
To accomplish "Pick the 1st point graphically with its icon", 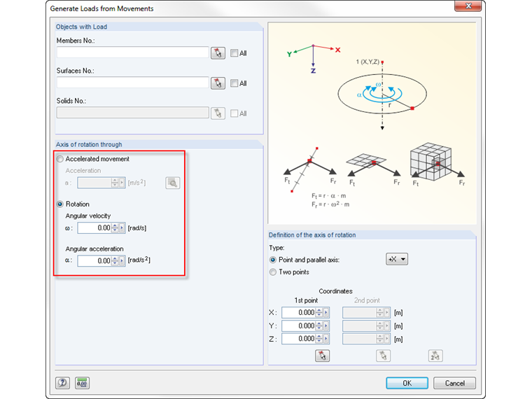I will tap(322, 356).
